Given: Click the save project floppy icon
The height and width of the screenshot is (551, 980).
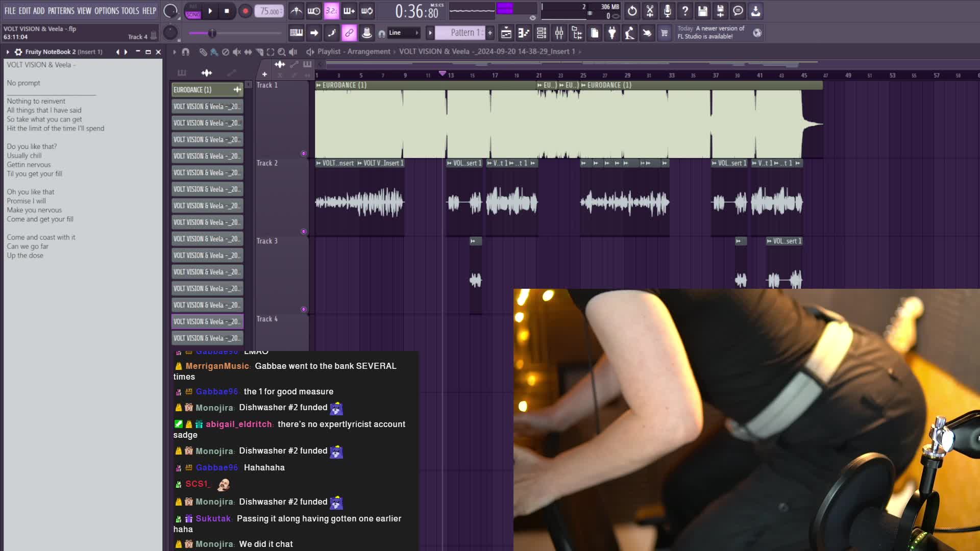Looking at the screenshot, I should [703, 11].
